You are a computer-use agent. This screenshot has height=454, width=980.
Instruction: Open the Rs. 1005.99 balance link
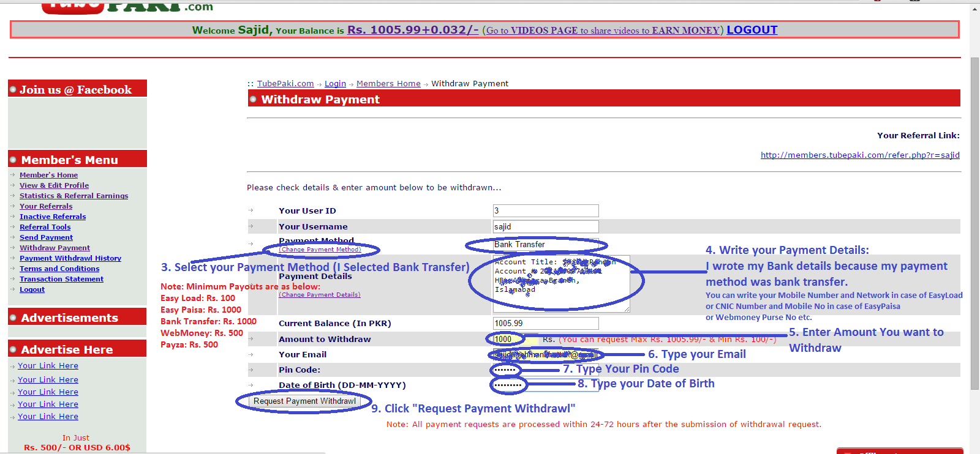click(x=413, y=30)
